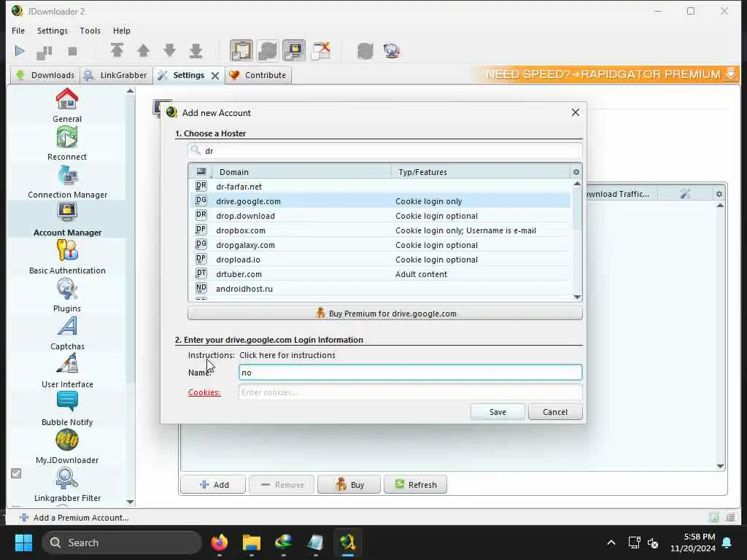Save the new account
Viewport: 747px width, 560px height.
tap(498, 412)
